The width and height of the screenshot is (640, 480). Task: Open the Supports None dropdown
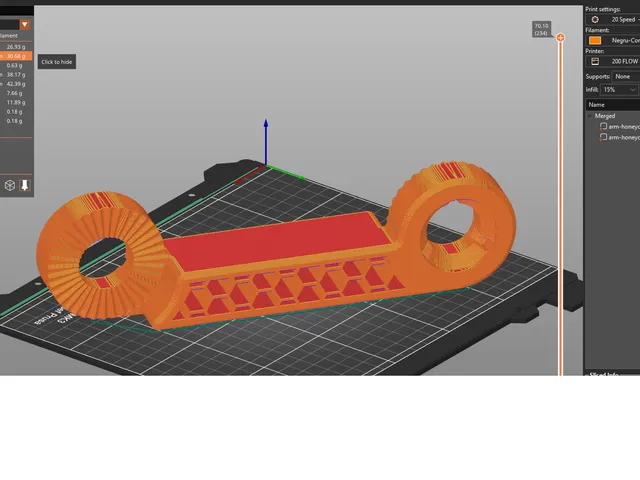[626, 76]
